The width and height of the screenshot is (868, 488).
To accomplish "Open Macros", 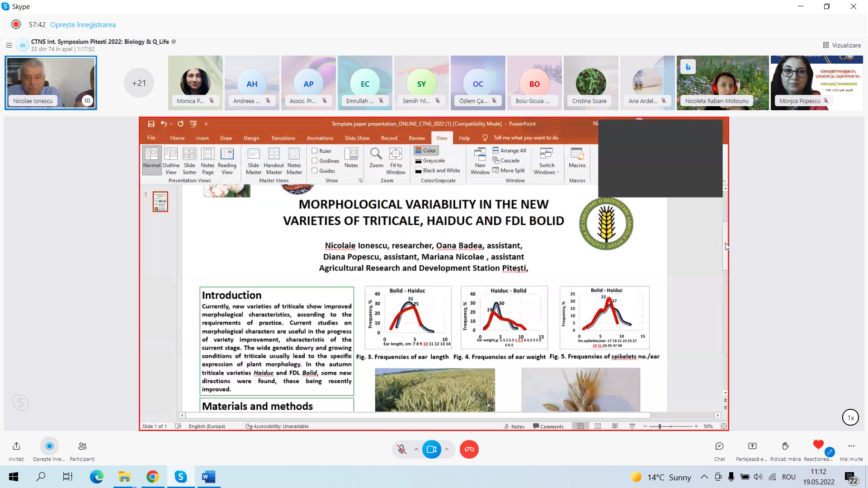I will 577,158.
